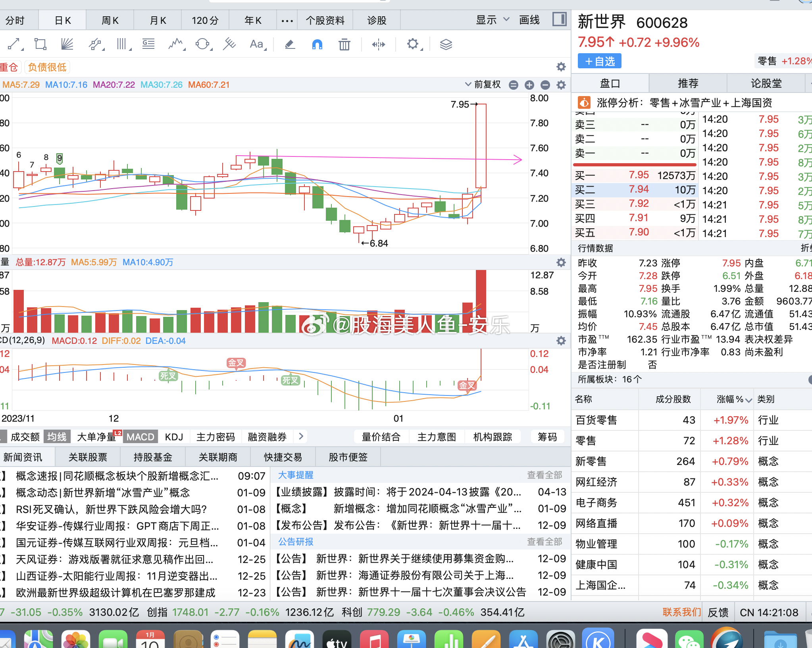Open the 显示 display options dropdown
Image resolution: width=812 pixels, height=648 pixels.
491,19
